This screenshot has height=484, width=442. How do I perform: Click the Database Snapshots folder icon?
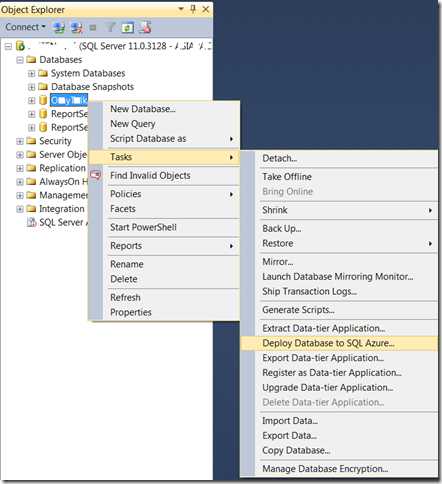[x=43, y=87]
